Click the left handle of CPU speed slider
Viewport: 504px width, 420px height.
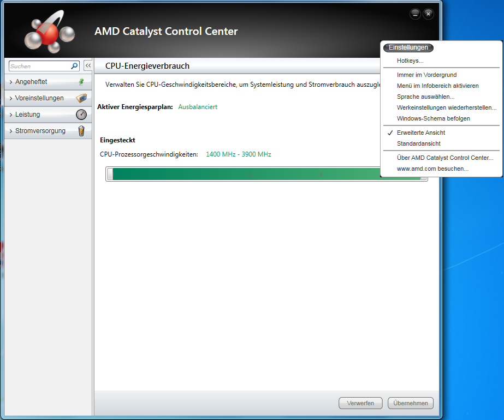coord(110,173)
